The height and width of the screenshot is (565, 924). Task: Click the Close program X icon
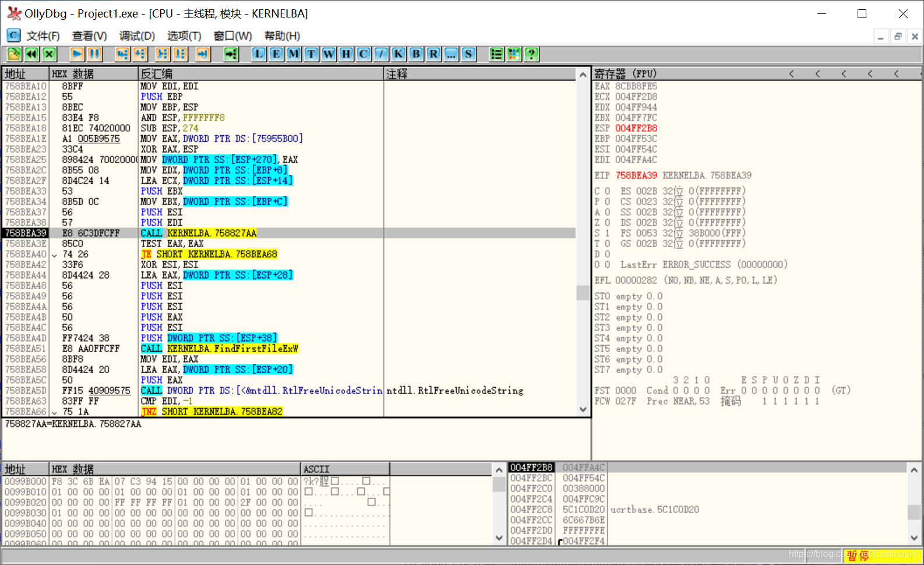pos(49,54)
